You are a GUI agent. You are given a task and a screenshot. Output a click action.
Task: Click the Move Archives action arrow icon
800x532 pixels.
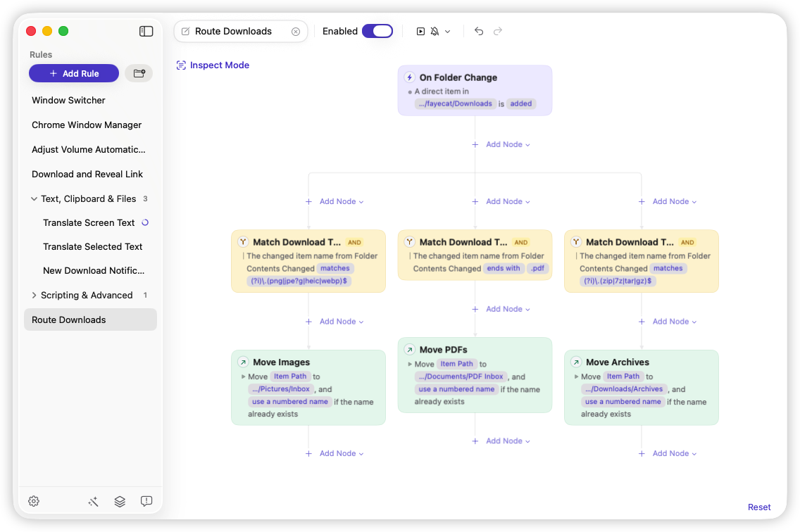[x=576, y=362]
